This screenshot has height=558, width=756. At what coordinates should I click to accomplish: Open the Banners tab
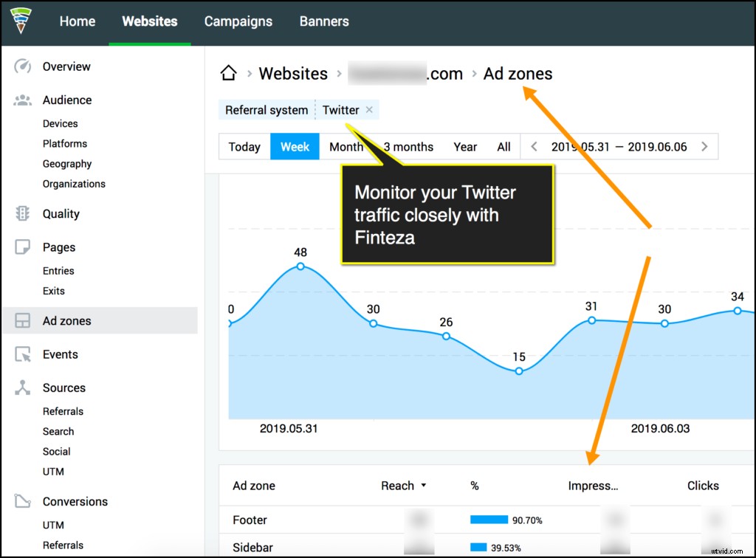click(x=323, y=21)
